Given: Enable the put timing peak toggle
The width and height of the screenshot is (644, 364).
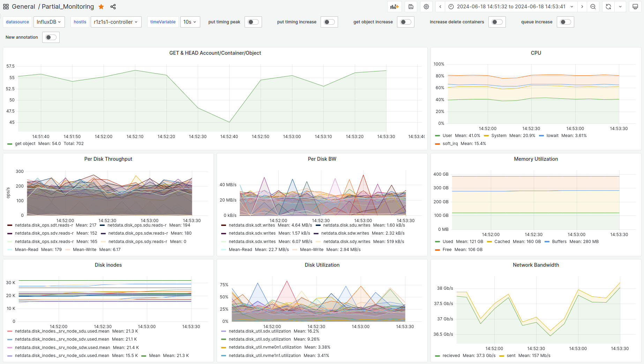Looking at the screenshot, I should click(253, 22).
